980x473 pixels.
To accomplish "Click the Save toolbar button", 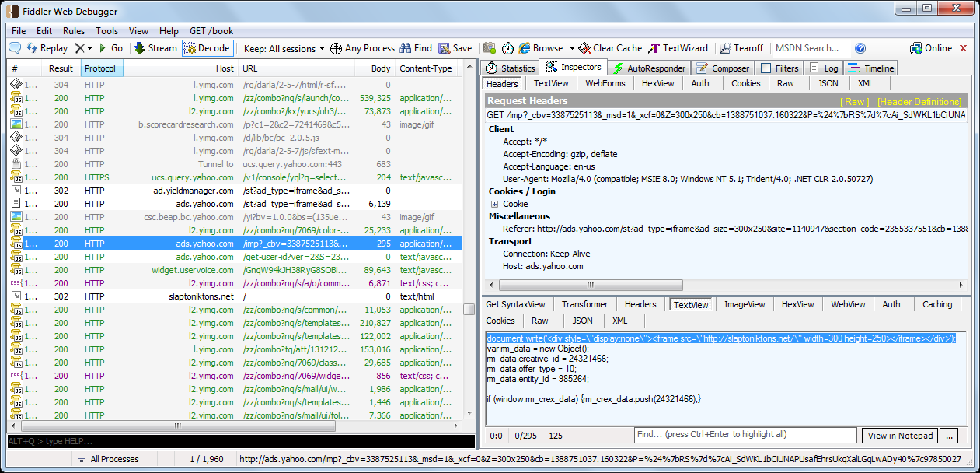I will pos(455,48).
